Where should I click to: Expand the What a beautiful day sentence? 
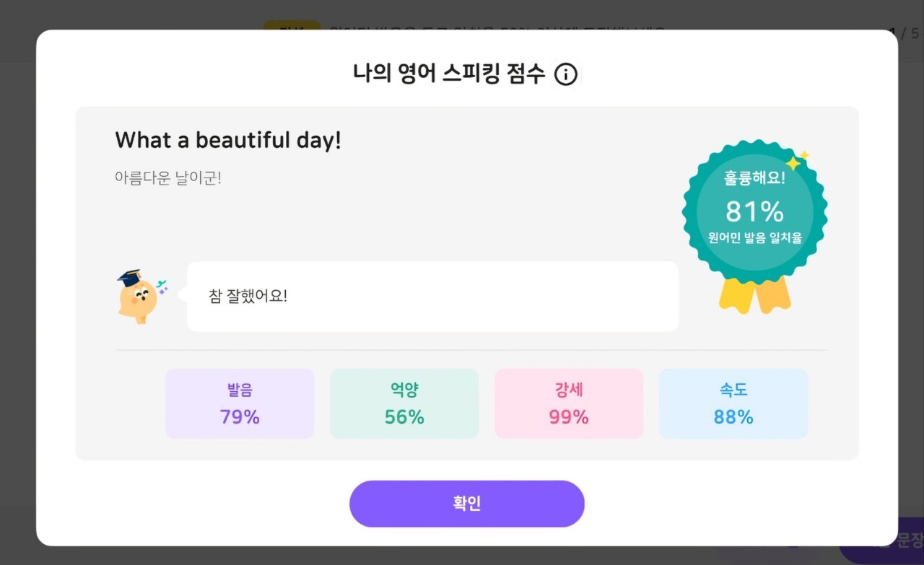pyautogui.click(x=228, y=139)
